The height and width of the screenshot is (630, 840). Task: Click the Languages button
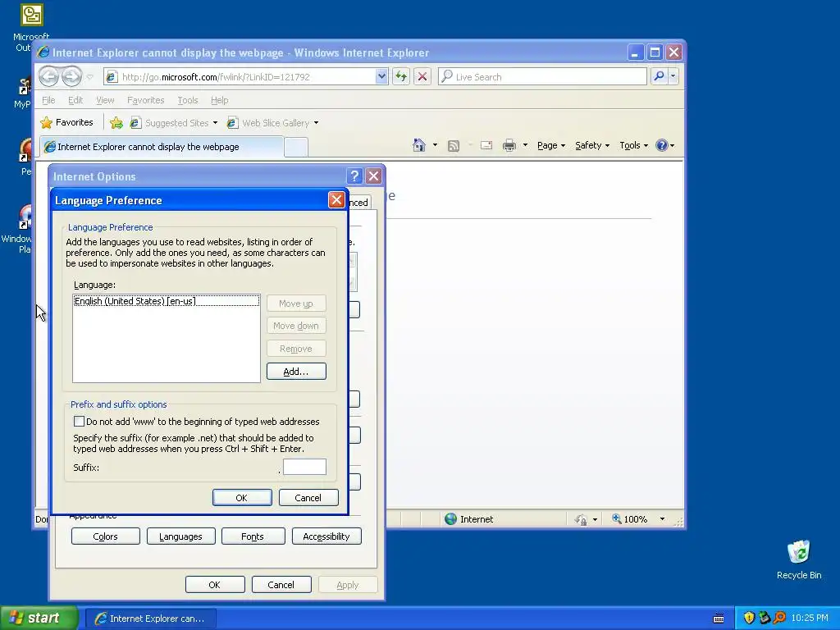point(180,536)
